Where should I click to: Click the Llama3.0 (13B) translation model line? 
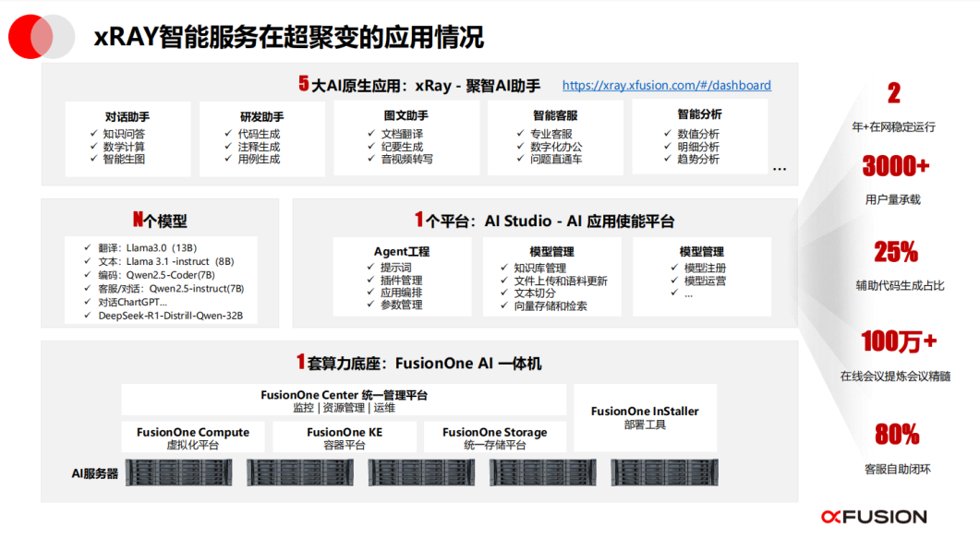[x=148, y=248]
